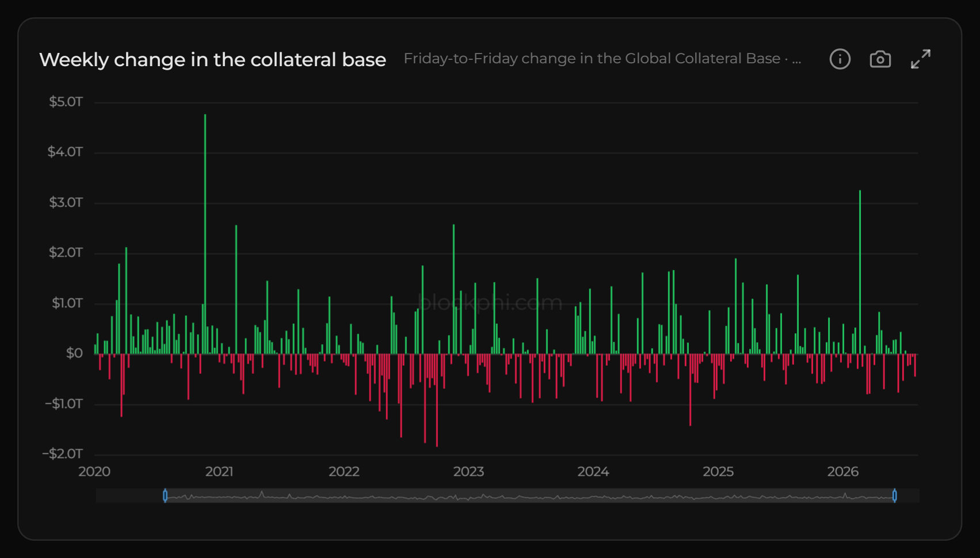Viewport: 980px width, 558px height.
Task: Click the 2020 x-axis label
Action: 94,472
